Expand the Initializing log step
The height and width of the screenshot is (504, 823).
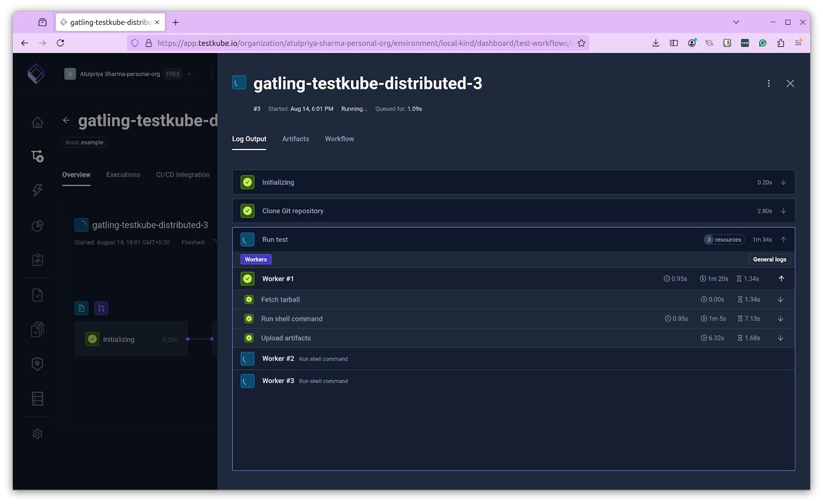click(x=783, y=183)
